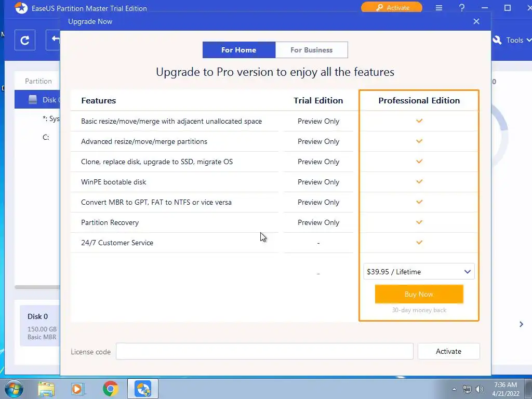Open Windows Media Player from taskbar

[77, 389]
